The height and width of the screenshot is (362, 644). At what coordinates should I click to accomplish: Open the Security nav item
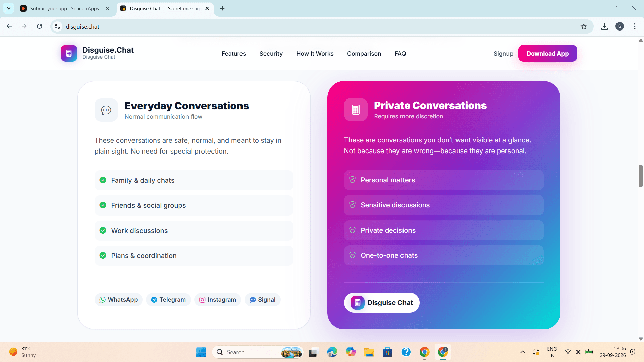click(271, 54)
